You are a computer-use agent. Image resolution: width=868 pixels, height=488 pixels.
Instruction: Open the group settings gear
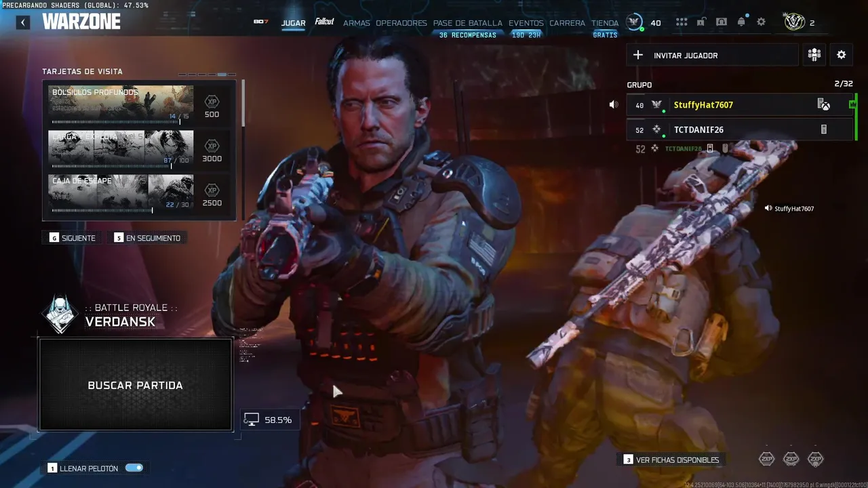pyautogui.click(x=842, y=56)
